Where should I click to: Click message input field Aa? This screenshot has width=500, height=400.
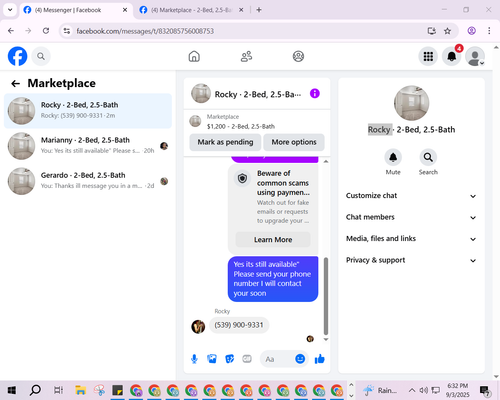click(279, 359)
